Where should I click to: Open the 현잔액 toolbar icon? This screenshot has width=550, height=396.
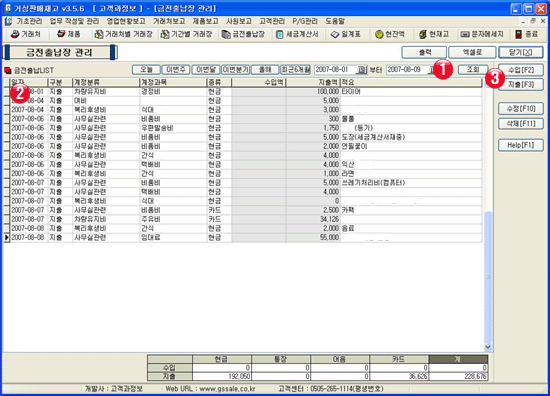click(x=390, y=34)
